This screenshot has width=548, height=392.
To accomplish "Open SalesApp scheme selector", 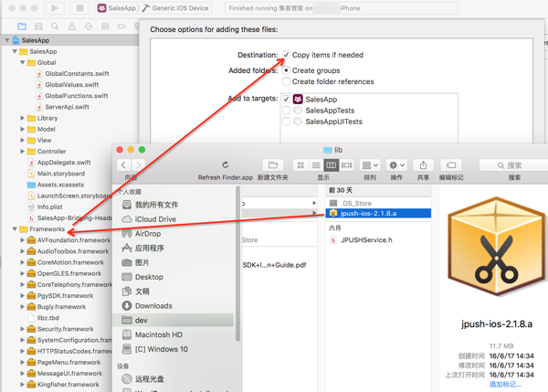I will coord(117,7).
